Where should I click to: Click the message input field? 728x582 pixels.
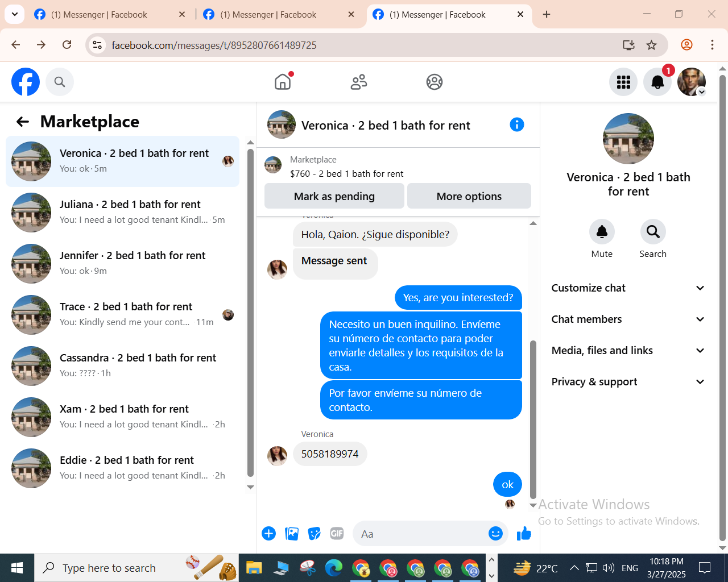point(421,534)
